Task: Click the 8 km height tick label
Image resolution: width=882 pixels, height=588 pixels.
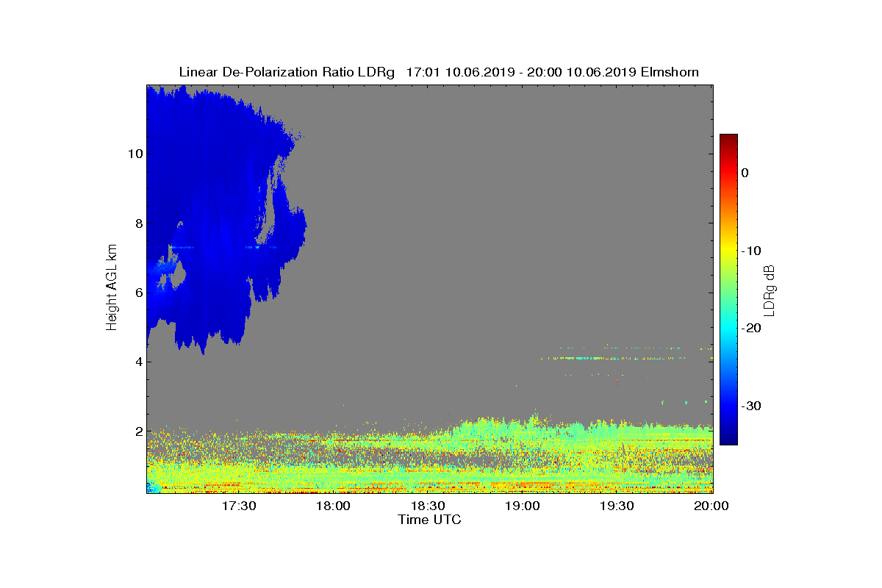Action: pyautogui.click(x=137, y=223)
